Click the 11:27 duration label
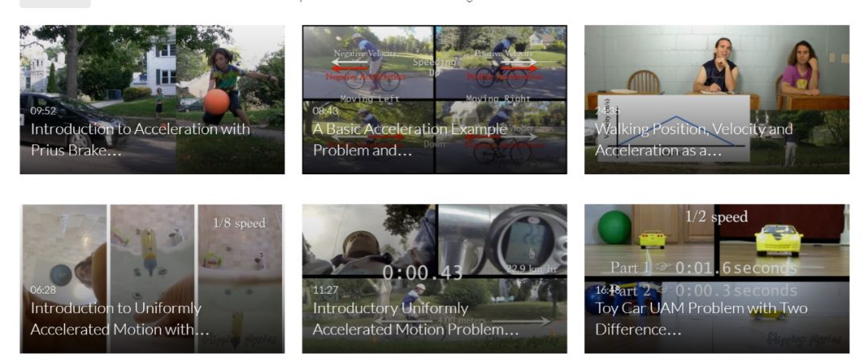 tap(325, 290)
